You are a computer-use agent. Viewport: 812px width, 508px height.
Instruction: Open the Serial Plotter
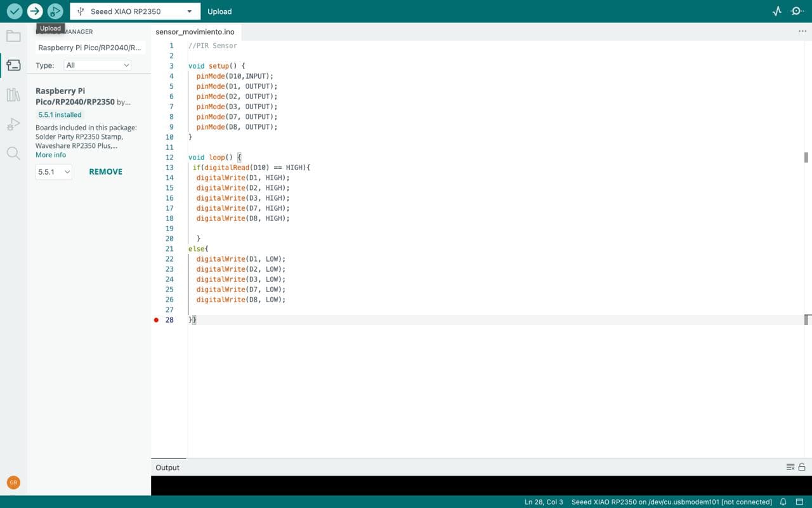point(777,11)
